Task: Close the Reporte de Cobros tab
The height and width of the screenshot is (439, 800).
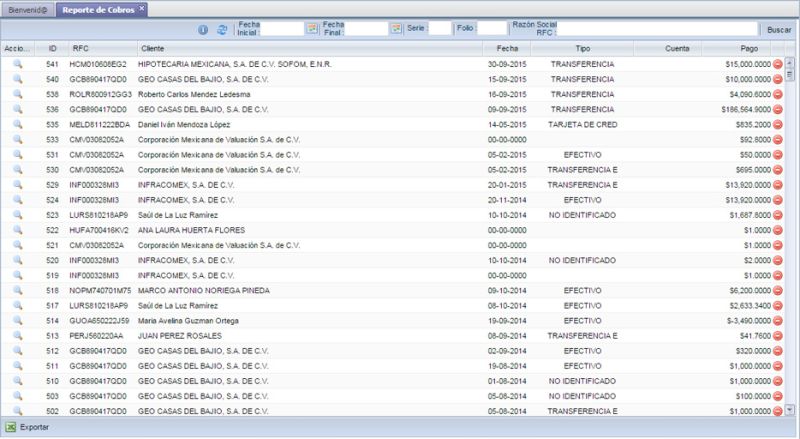Action: (142, 8)
